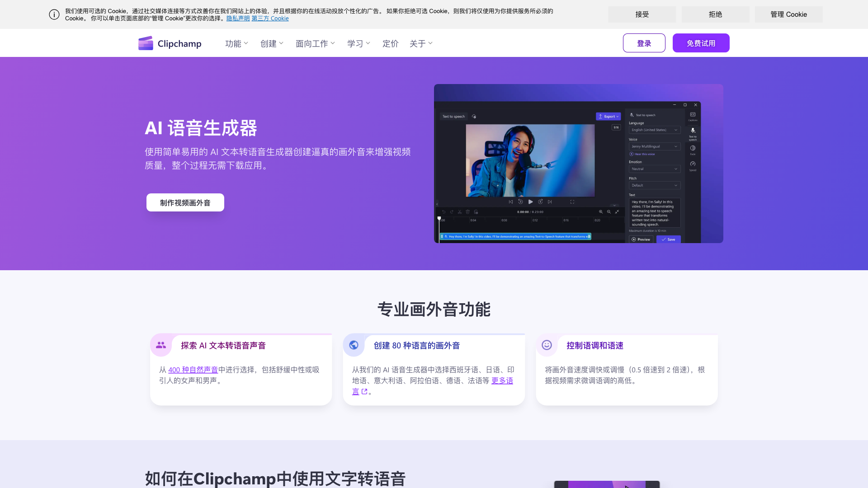Click the cloud sync icon beside Text to speech title
Viewport: 868px width, 488px height.
coord(474,117)
